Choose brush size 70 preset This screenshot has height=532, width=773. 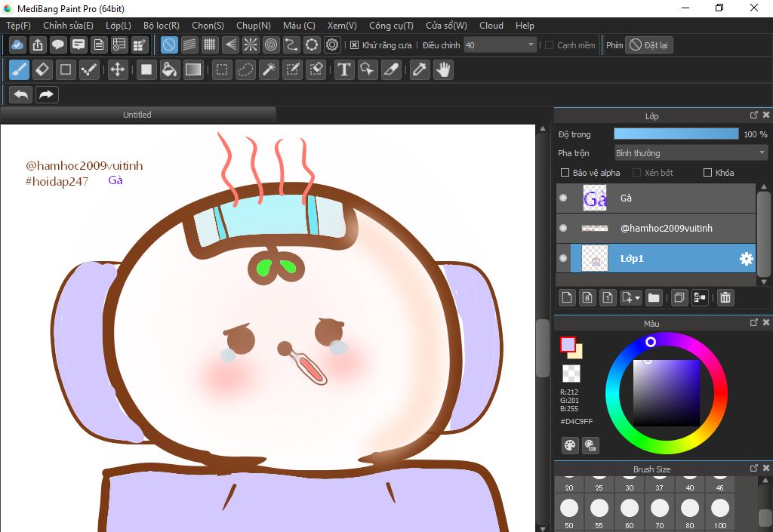pyautogui.click(x=659, y=513)
